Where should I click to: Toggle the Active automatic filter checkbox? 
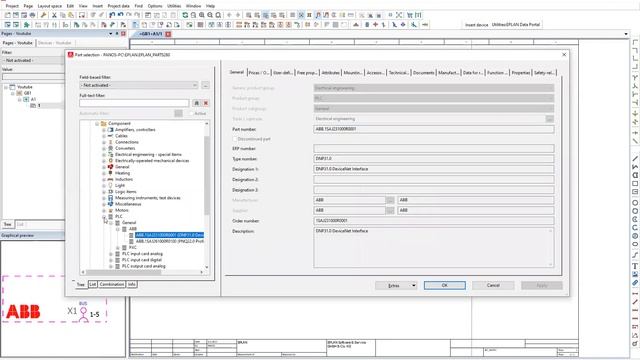191,113
